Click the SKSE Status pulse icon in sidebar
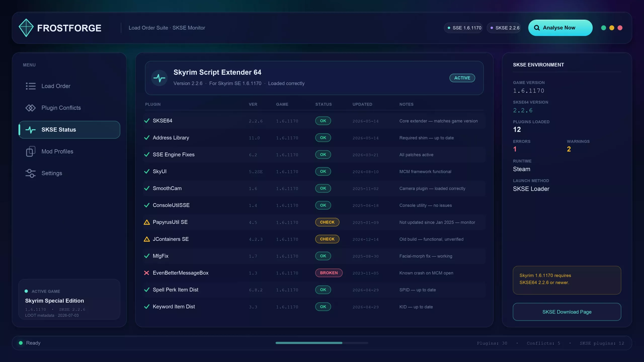This screenshot has height=362, width=644. pyautogui.click(x=31, y=130)
